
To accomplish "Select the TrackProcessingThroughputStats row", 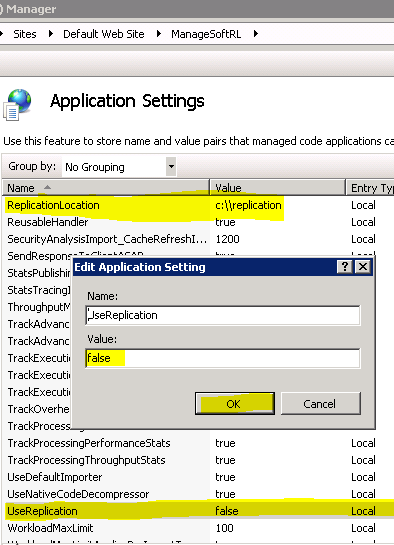I will click(x=198, y=460).
